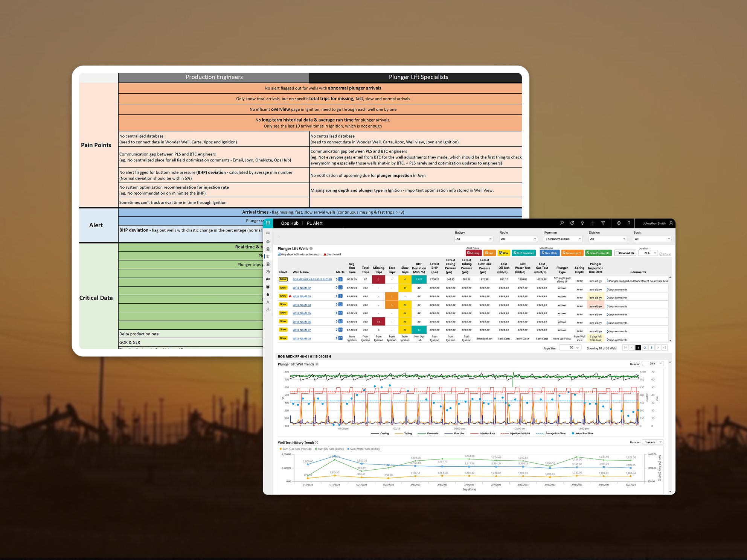Open WELL NAME 04 link

(302, 305)
